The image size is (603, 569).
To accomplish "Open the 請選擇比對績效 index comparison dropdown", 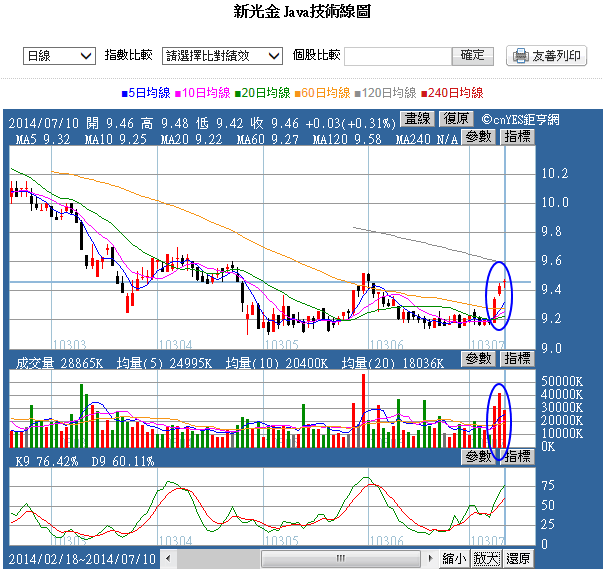I will tap(222, 56).
